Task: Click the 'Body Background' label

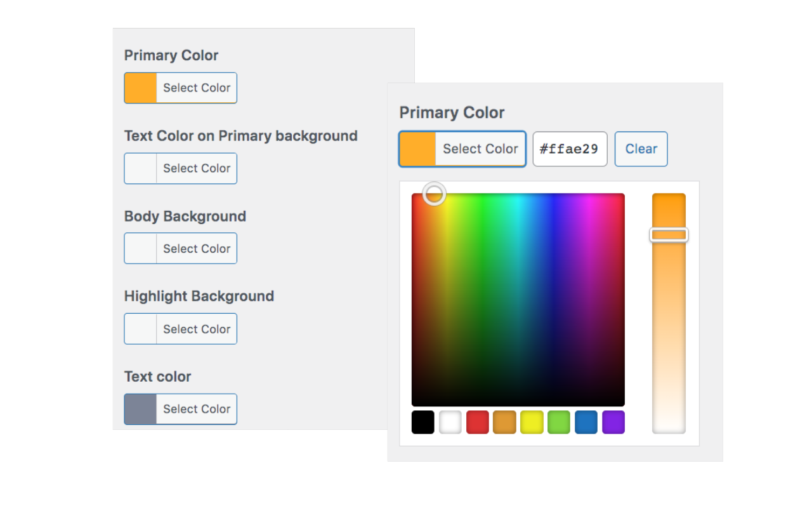Action: (x=185, y=216)
